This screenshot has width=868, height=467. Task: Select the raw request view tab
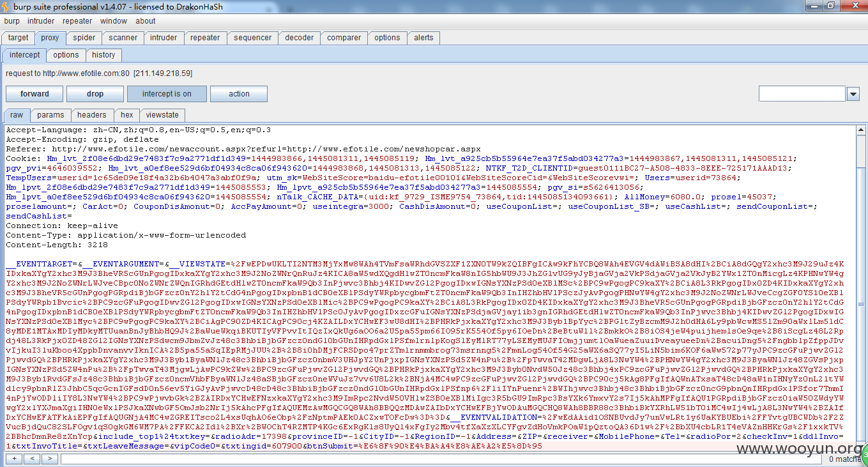17,116
